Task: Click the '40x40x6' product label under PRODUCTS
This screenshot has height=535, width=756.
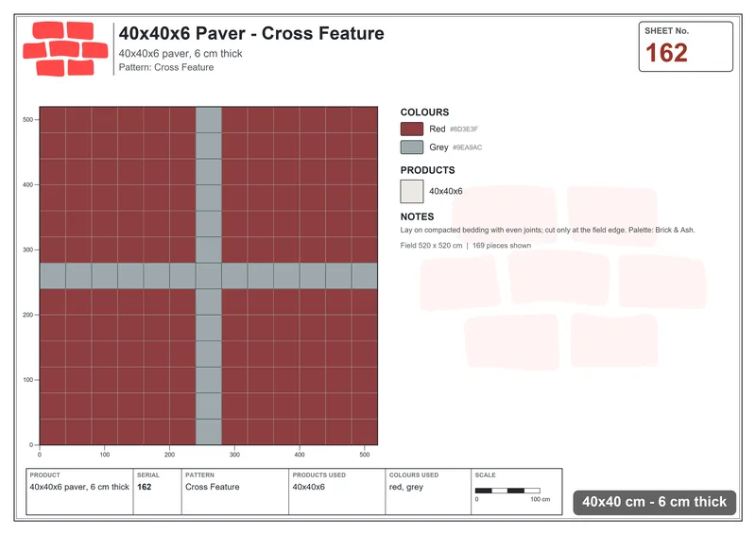Action: click(x=445, y=191)
